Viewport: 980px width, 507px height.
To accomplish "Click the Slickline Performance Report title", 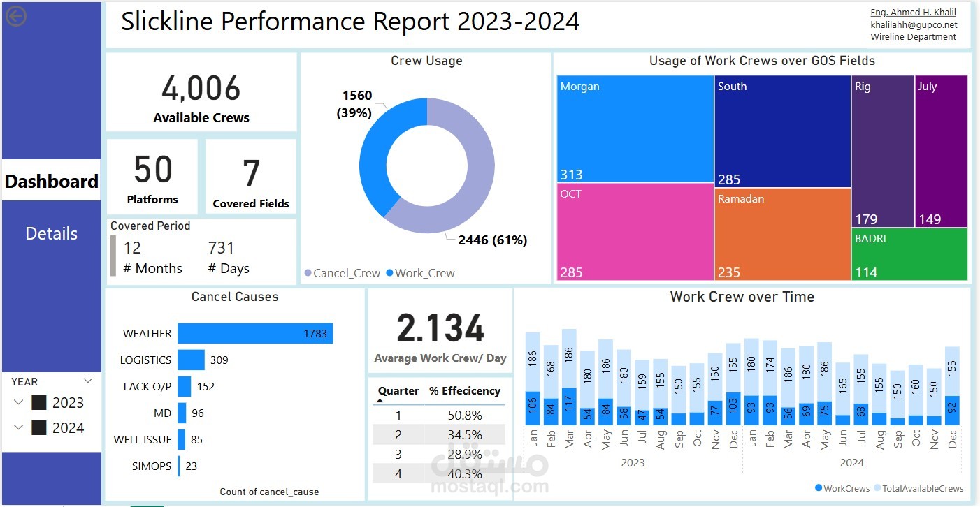I will pos(350,22).
